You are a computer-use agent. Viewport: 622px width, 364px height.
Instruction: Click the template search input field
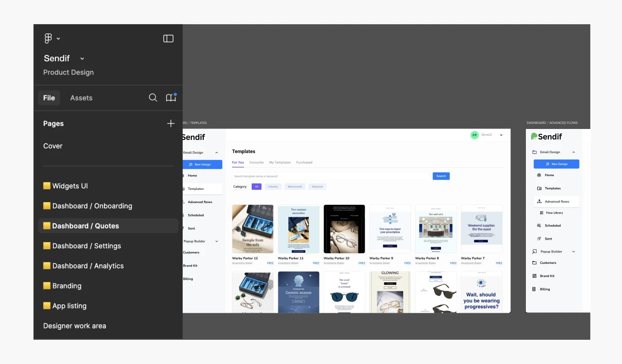[x=330, y=176]
